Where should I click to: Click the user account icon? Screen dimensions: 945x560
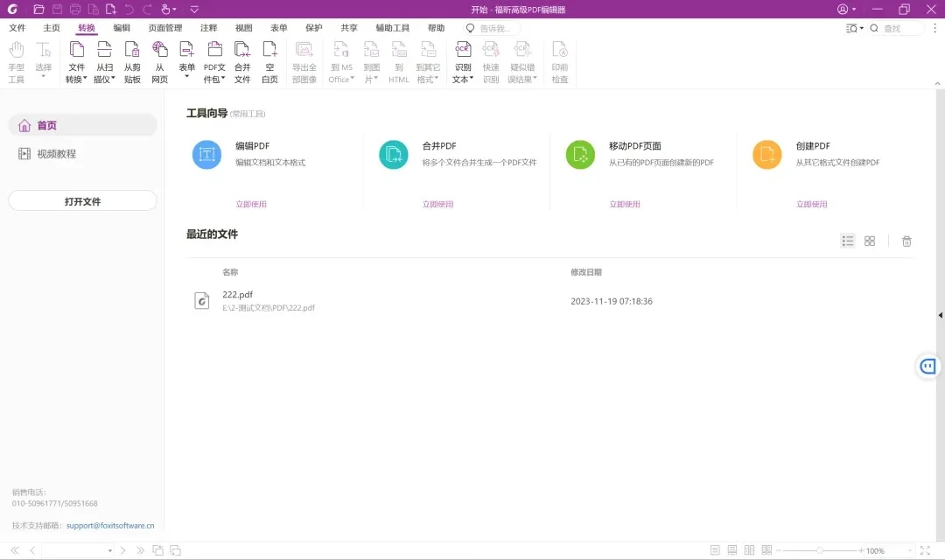pos(843,9)
